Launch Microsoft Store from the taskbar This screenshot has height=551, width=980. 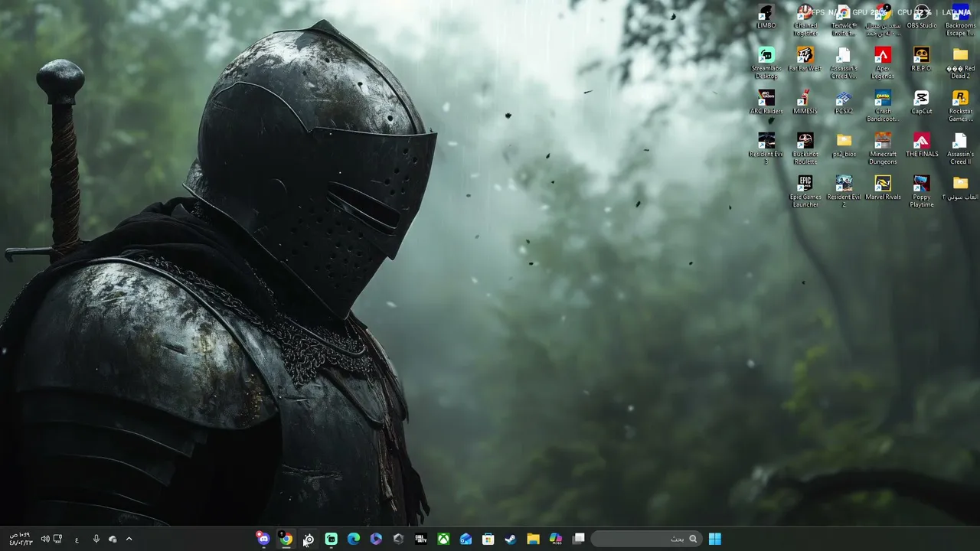[488, 539]
